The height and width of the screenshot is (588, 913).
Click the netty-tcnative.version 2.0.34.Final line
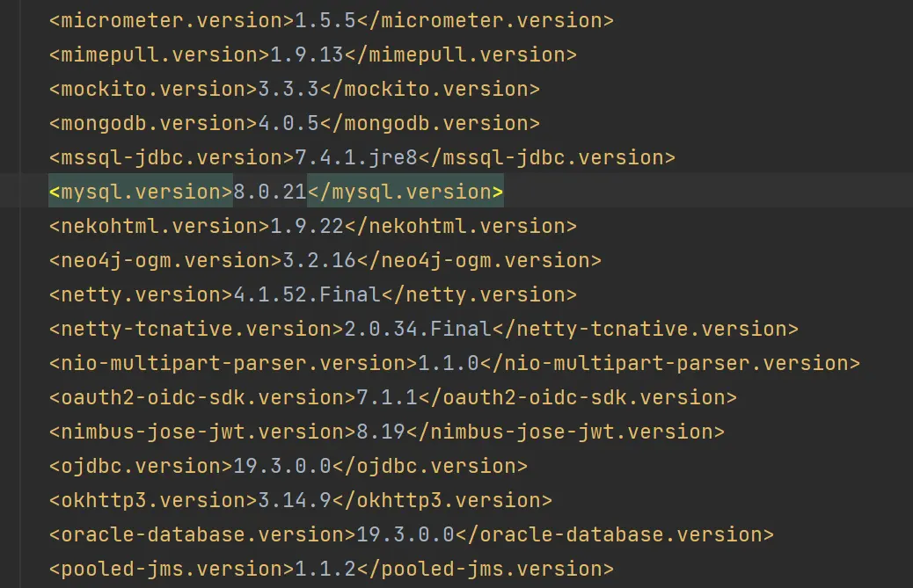click(x=424, y=330)
